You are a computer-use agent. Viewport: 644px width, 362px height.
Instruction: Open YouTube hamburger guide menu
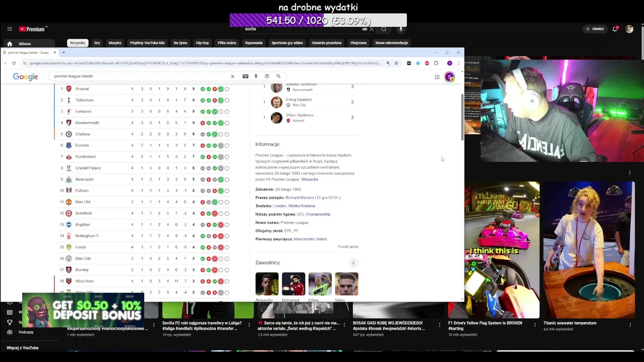click(10, 29)
